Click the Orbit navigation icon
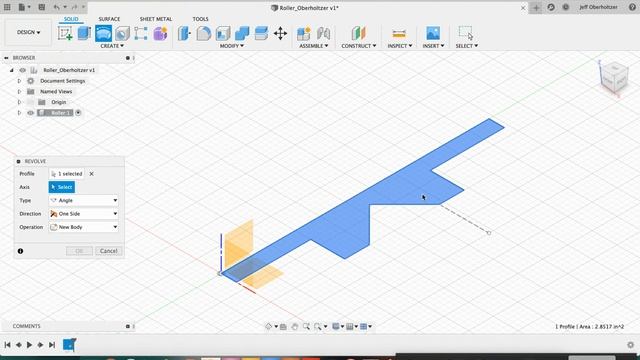 (x=269, y=326)
